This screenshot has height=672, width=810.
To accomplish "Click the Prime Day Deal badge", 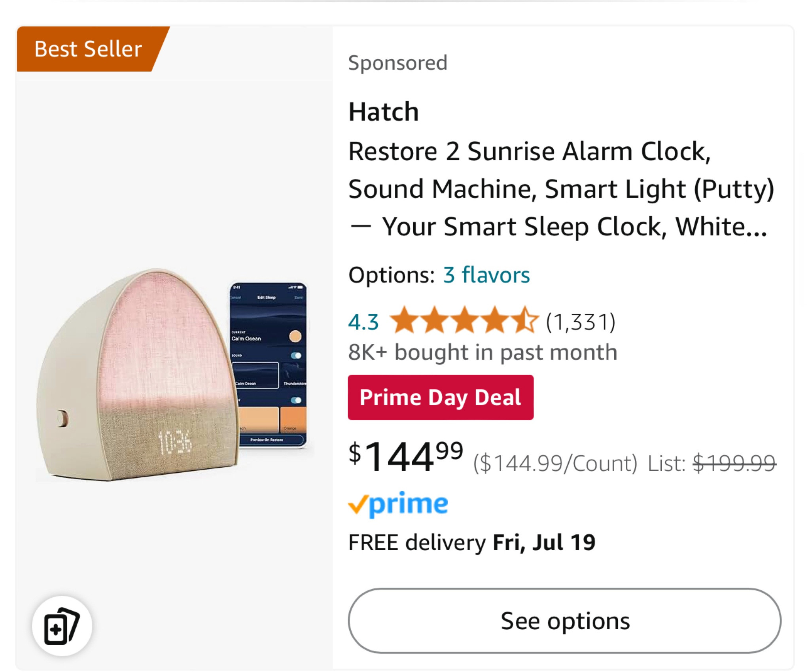I will click(x=441, y=397).
